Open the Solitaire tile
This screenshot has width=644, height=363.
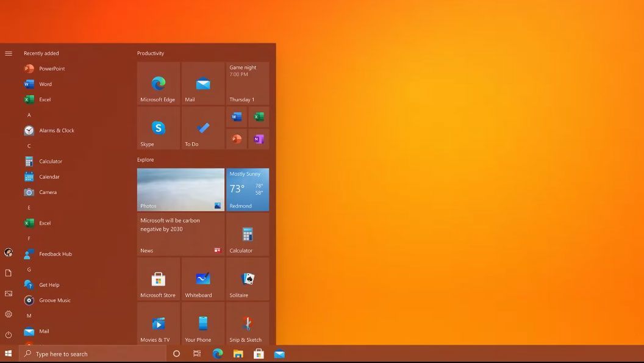coord(246,279)
